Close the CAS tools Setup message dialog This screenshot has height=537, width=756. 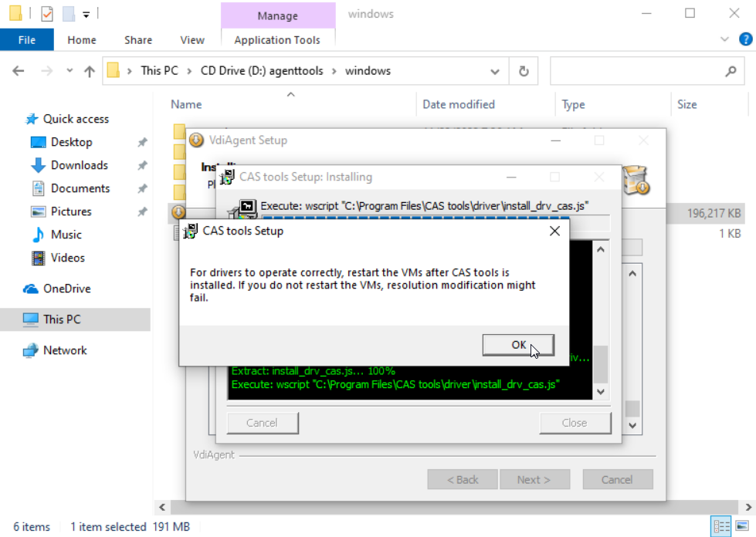pos(554,231)
